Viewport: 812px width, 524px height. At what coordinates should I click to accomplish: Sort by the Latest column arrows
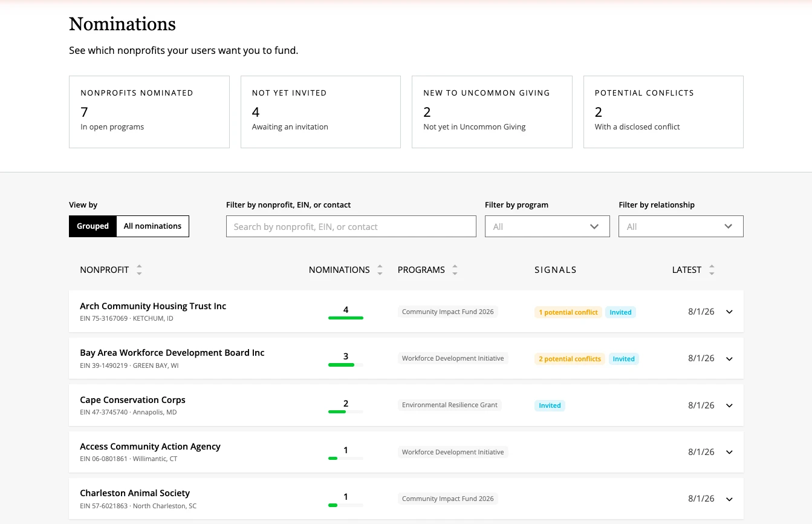click(x=712, y=270)
